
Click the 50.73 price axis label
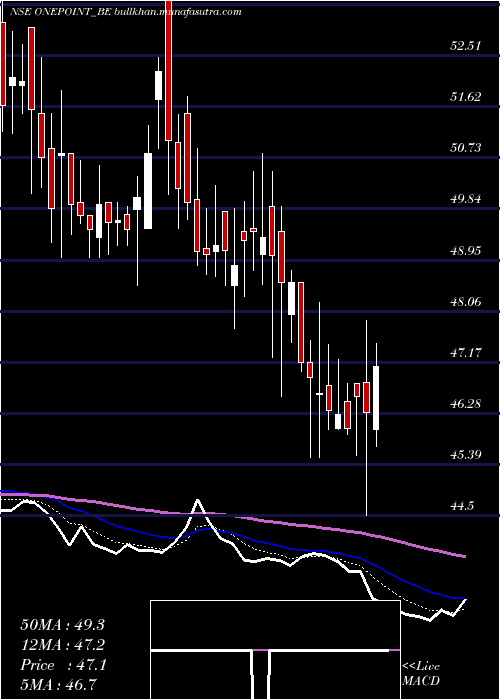pyautogui.click(x=466, y=147)
